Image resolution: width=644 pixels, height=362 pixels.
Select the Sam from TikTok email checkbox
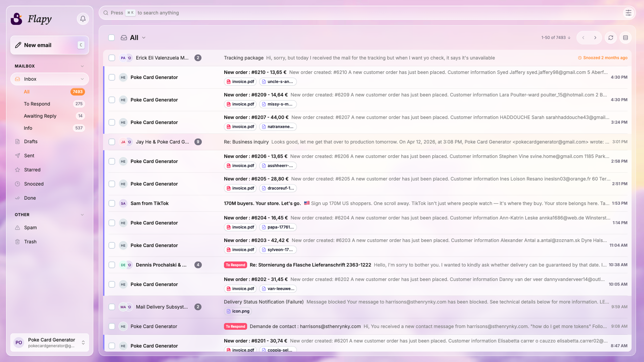[111, 203]
